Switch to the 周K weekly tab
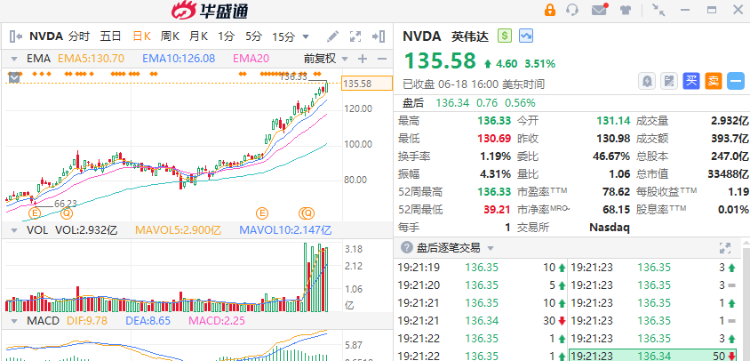The height and width of the screenshot is (361, 750). [x=170, y=36]
